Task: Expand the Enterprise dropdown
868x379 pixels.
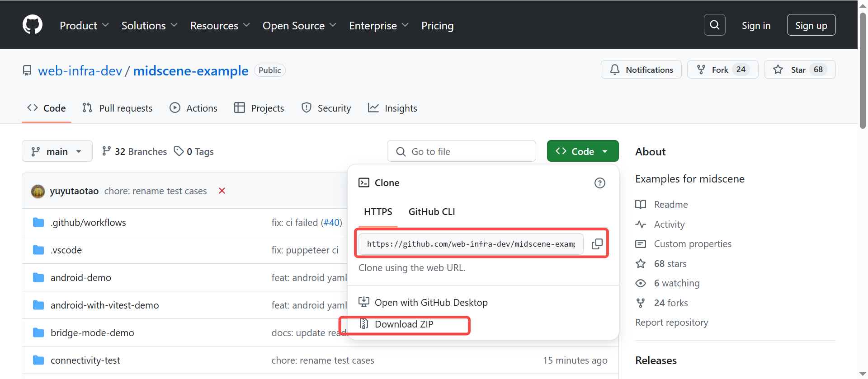Action: tap(379, 25)
